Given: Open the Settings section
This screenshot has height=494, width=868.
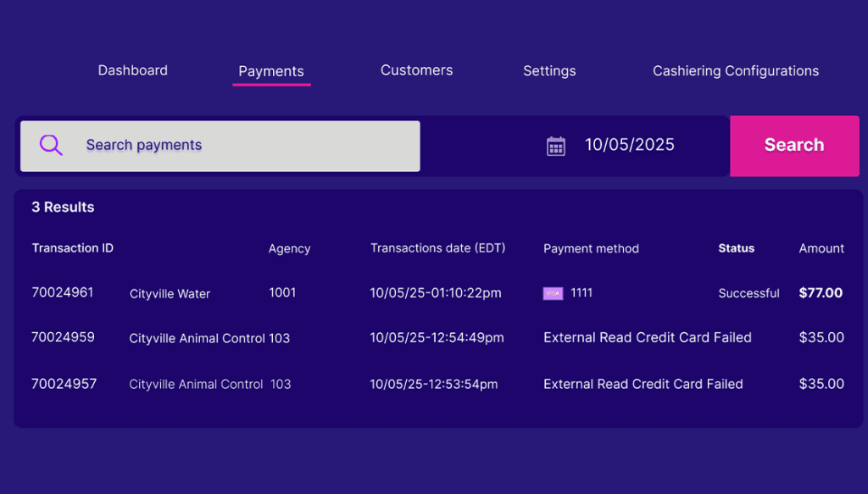Looking at the screenshot, I should [548, 71].
